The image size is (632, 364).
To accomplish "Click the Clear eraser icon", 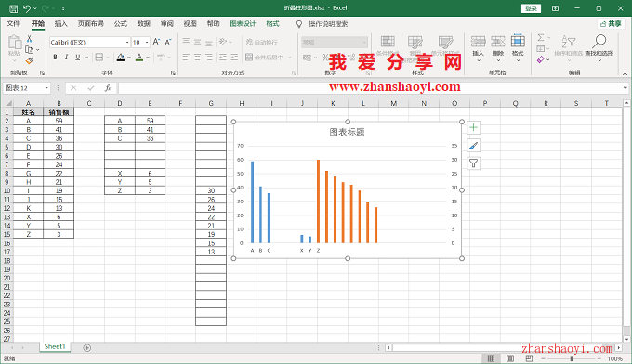I will point(541,59).
